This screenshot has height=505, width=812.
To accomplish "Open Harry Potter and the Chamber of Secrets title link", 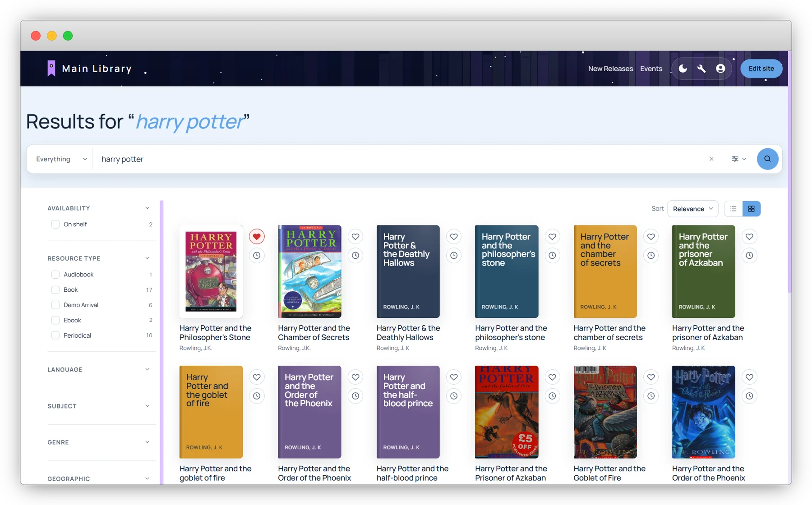I will (x=314, y=333).
